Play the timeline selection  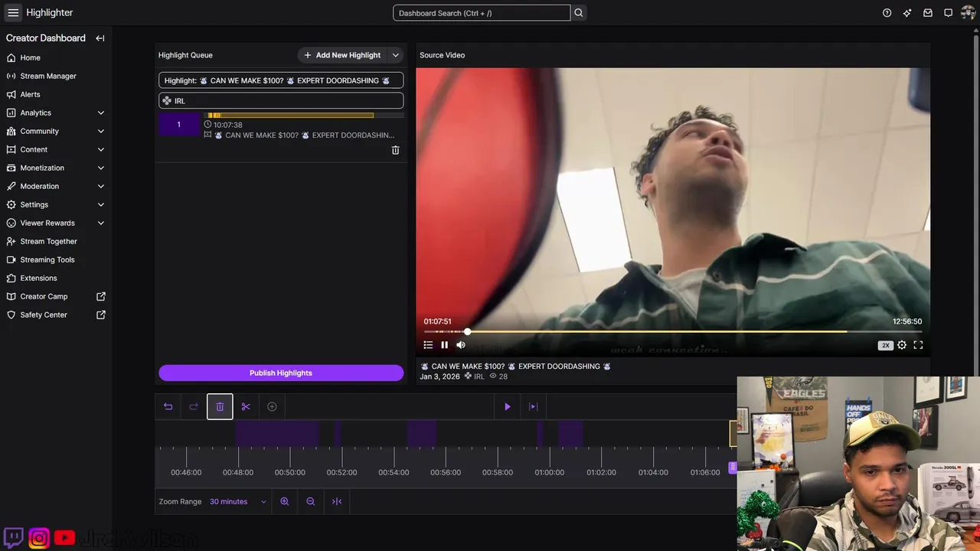click(x=507, y=406)
